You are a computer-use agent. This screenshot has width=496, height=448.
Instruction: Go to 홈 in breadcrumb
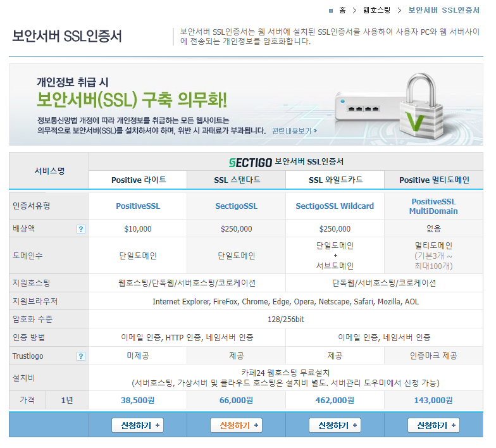click(x=343, y=10)
